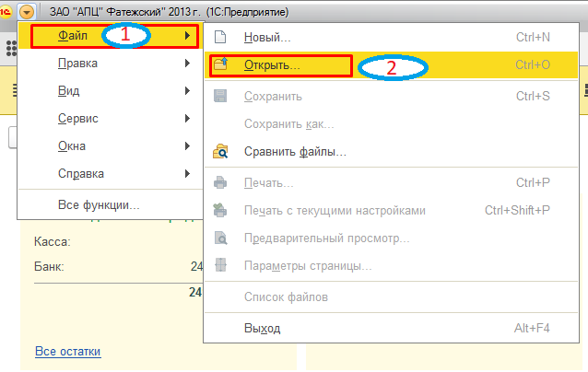The width and height of the screenshot is (588, 372).
Task: Click the Банк: label
Action: point(49,267)
